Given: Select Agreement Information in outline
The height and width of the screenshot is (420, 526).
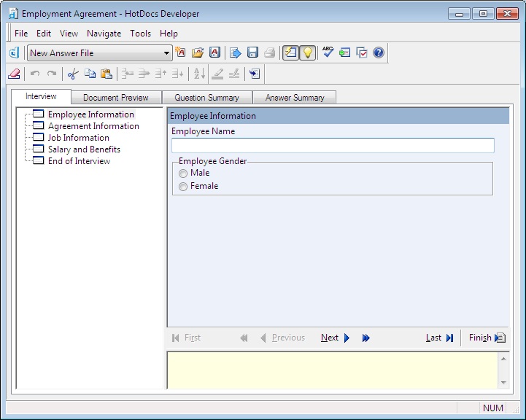Looking at the screenshot, I should click(93, 126).
